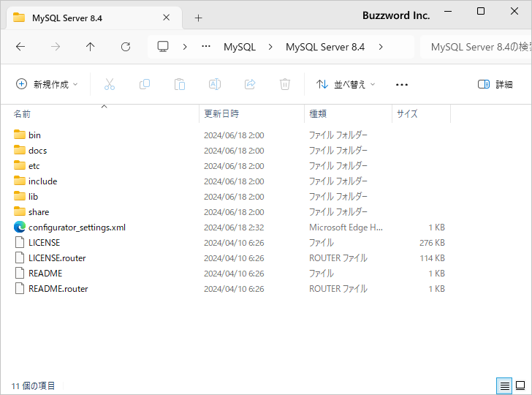
Task: Click the 11 個の項目 status text
Action: point(33,386)
